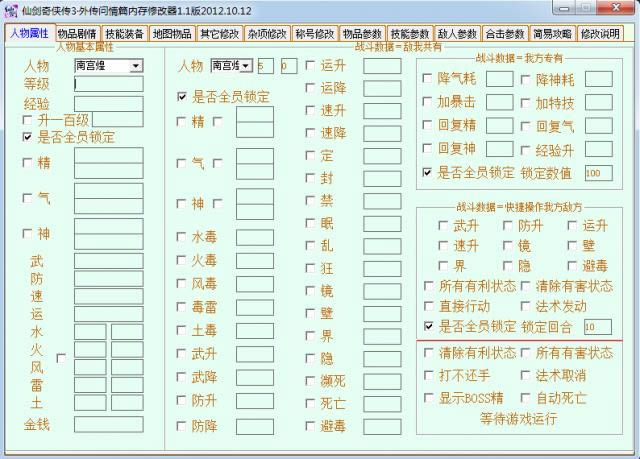Enable the 加特技 checkbox

coord(526,103)
